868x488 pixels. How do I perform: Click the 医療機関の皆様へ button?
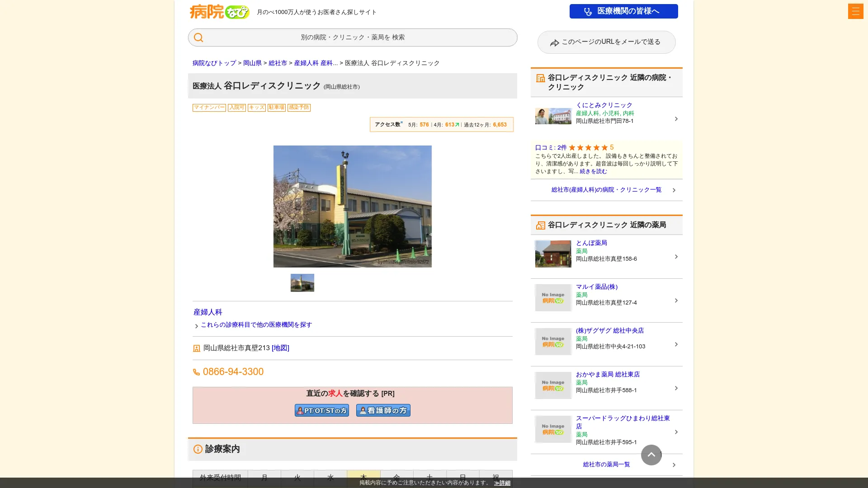pyautogui.click(x=623, y=11)
